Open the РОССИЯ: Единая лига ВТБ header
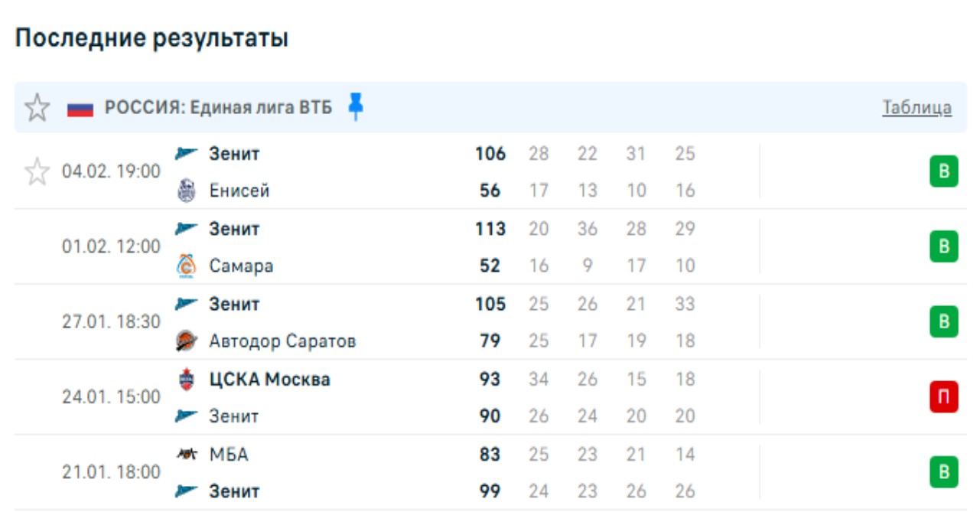This screenshot has width=980, height=512. coord(218,108)
